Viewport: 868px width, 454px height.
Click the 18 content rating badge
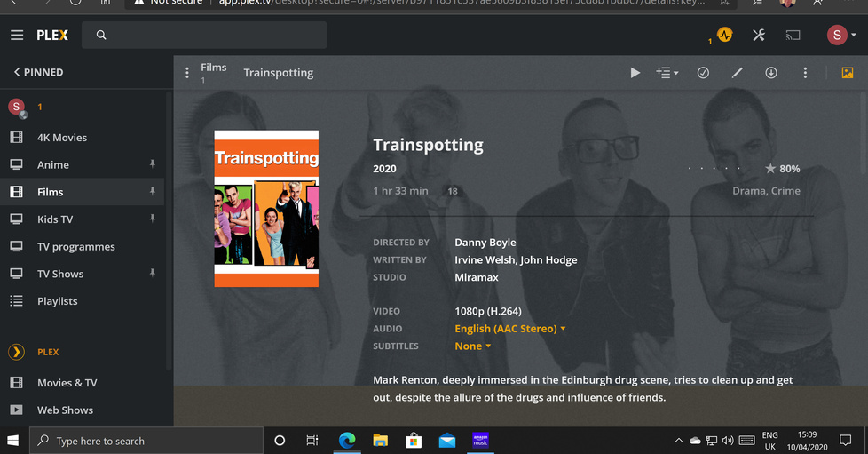click(x=453, y=191)
